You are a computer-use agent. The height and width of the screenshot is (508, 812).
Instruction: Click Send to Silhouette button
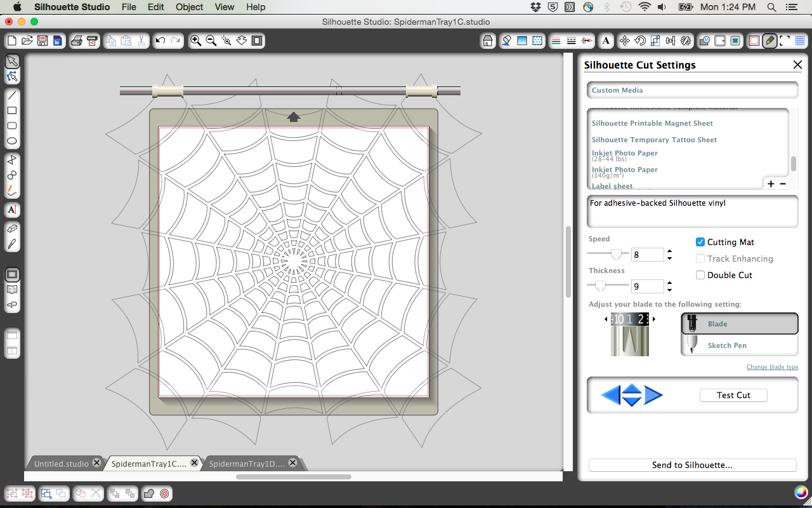(x=692, y=465)
